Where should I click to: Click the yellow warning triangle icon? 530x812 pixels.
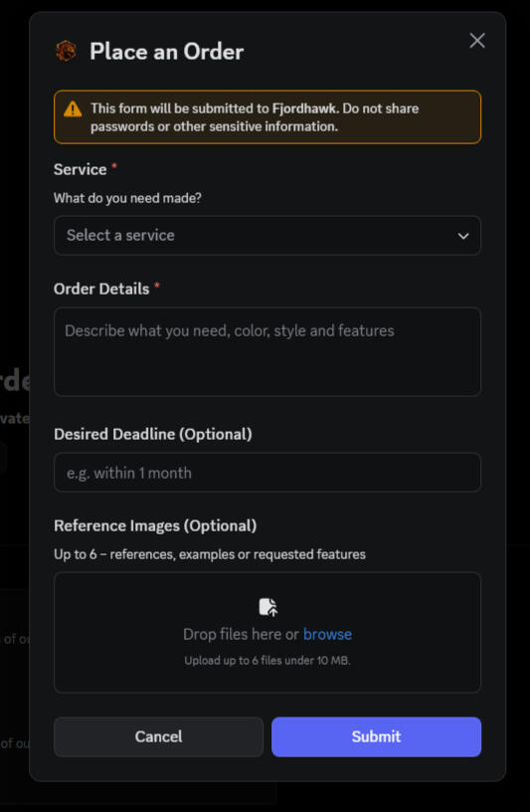tap(73, 108)
